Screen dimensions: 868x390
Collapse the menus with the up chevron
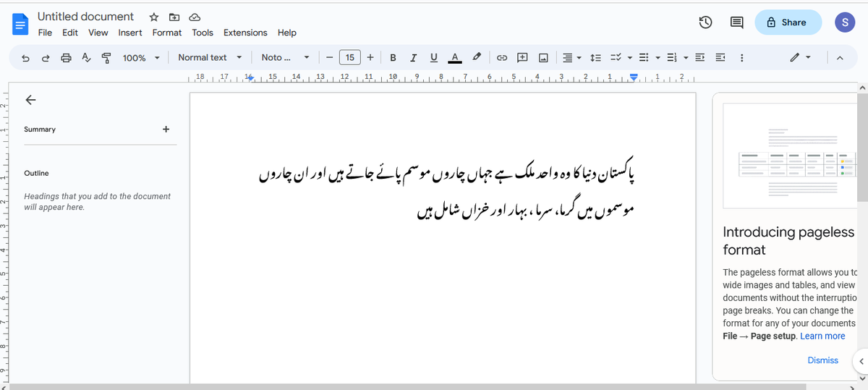[840, 58]
